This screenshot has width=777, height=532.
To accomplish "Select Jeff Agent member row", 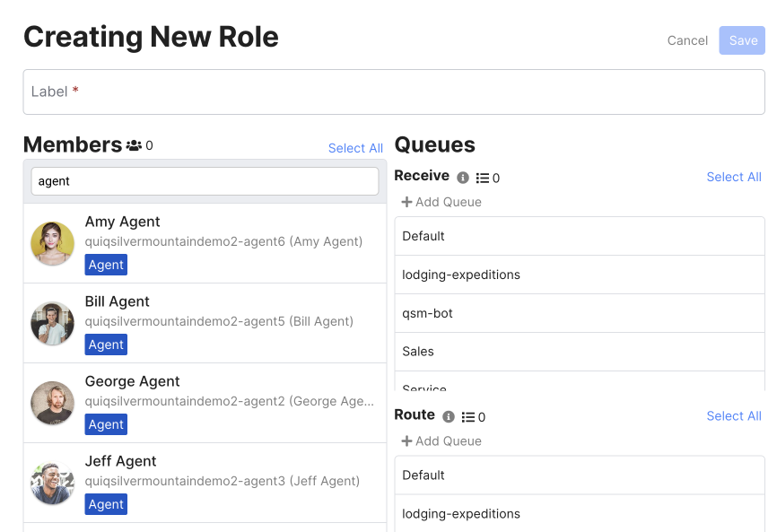I will pyautogui.click(x=205, y=483).
